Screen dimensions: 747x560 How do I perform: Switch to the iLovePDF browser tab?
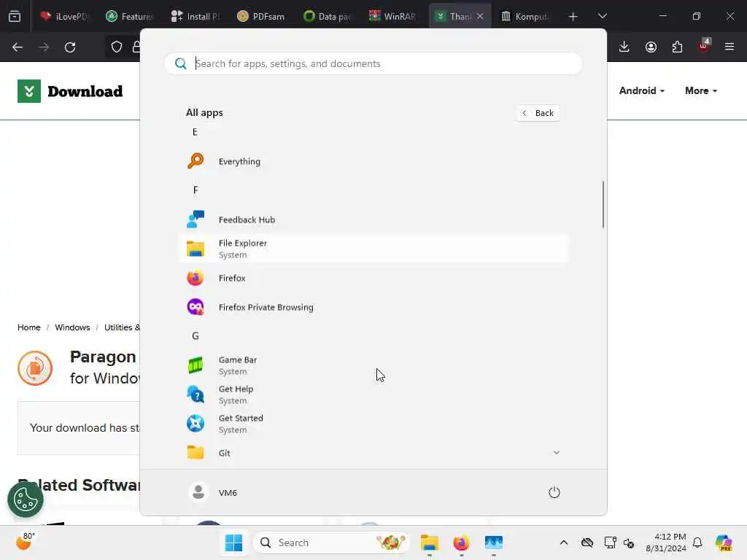(x=64, y=17)
